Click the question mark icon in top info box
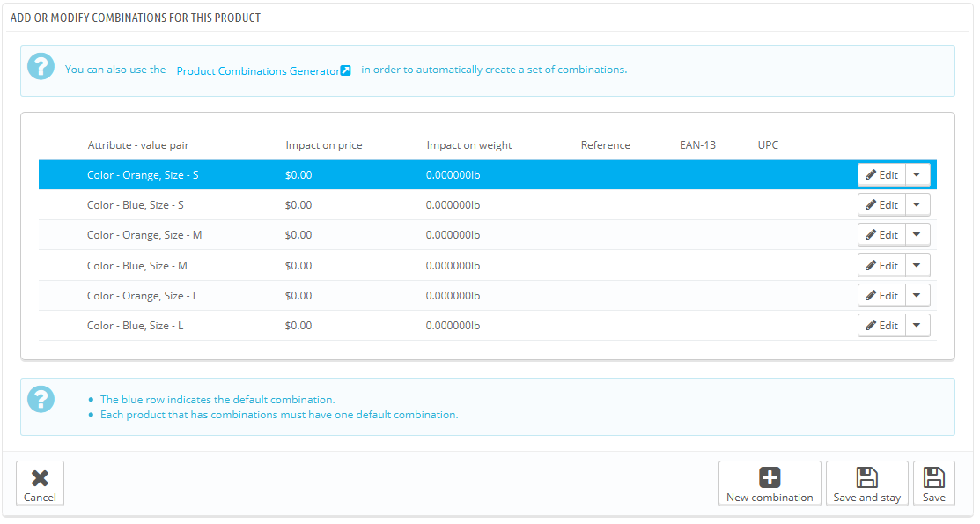 click(x=41, y=67)
